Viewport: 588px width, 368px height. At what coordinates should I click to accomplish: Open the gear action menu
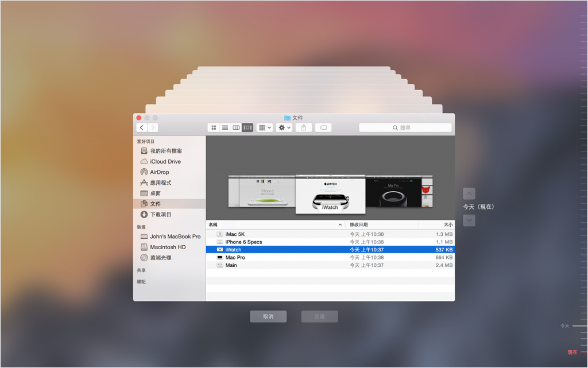[284, 127]
